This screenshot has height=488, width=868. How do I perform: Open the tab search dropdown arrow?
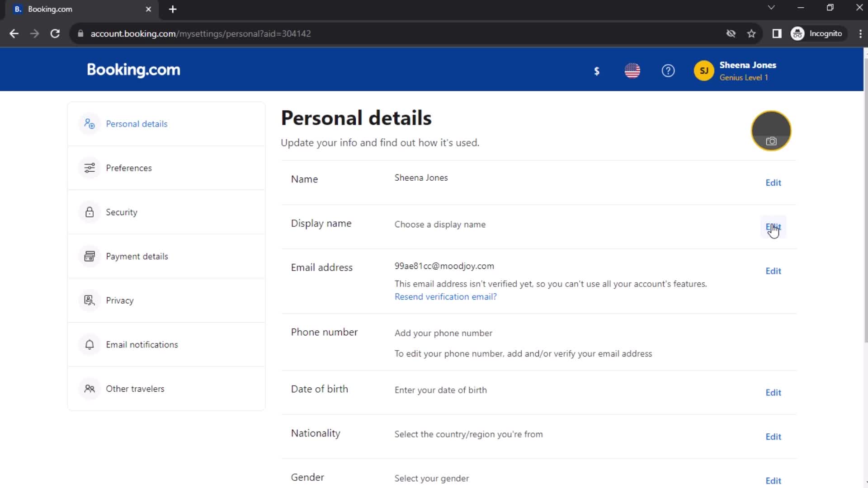[771, 8]
